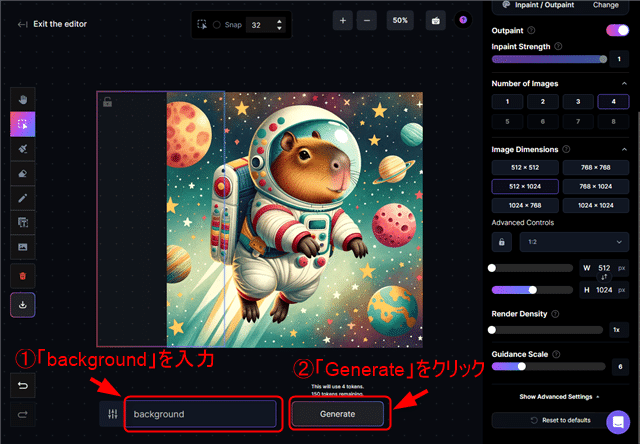
Task: Open the 1:2 aspect ratio dropdown
Action: (x=574, y=242)
